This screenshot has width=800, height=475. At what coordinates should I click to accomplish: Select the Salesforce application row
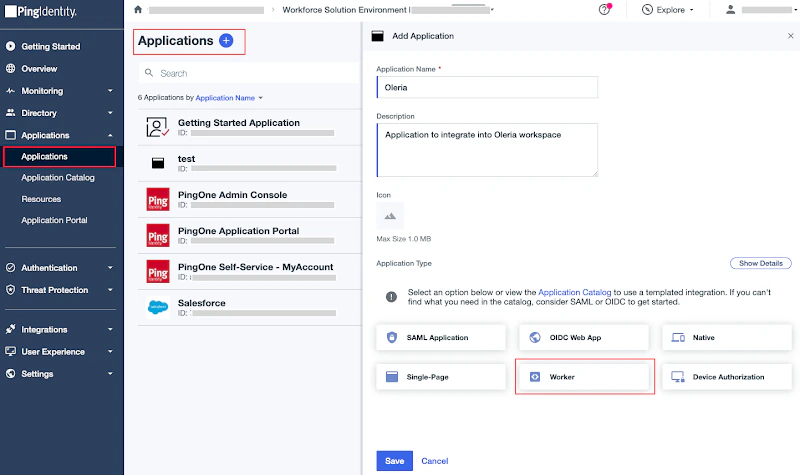pyautogui.click(x=249, y=308)
